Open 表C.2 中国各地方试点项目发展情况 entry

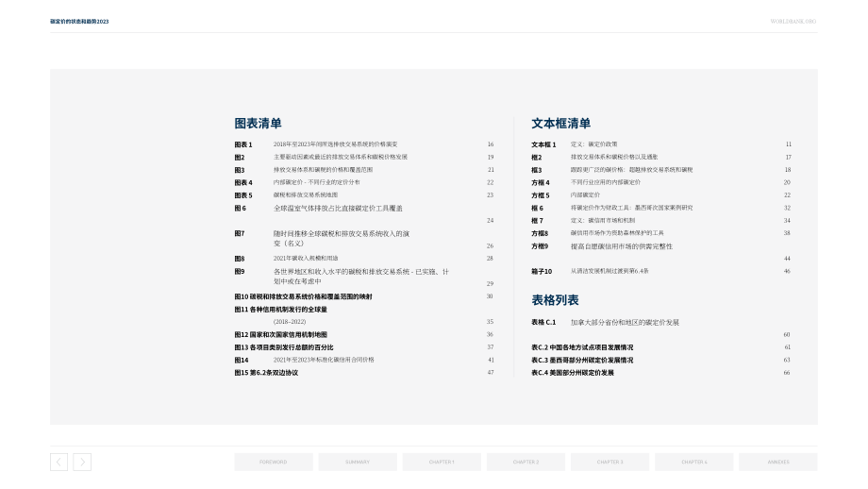tap(661, 347)
